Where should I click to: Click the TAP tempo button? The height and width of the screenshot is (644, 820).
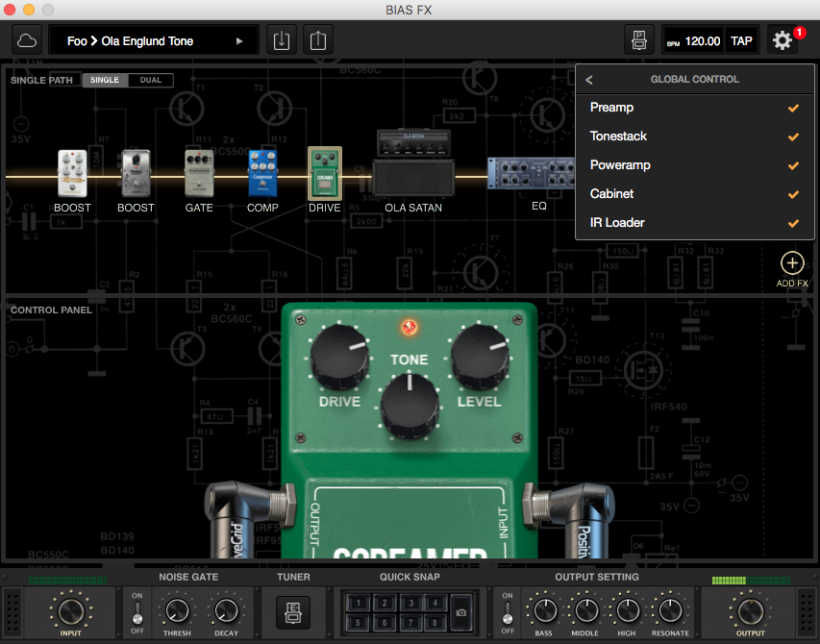coord(741,40)
